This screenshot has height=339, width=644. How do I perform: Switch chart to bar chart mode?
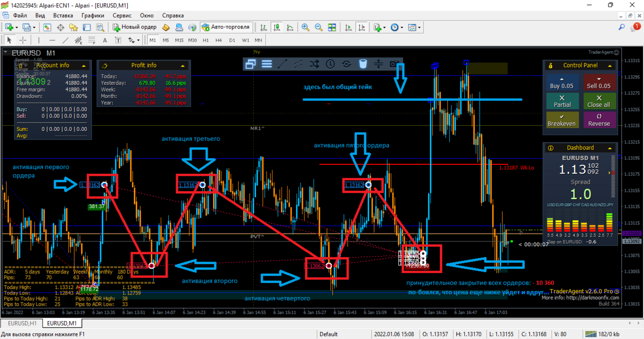[x=263, y=27]
